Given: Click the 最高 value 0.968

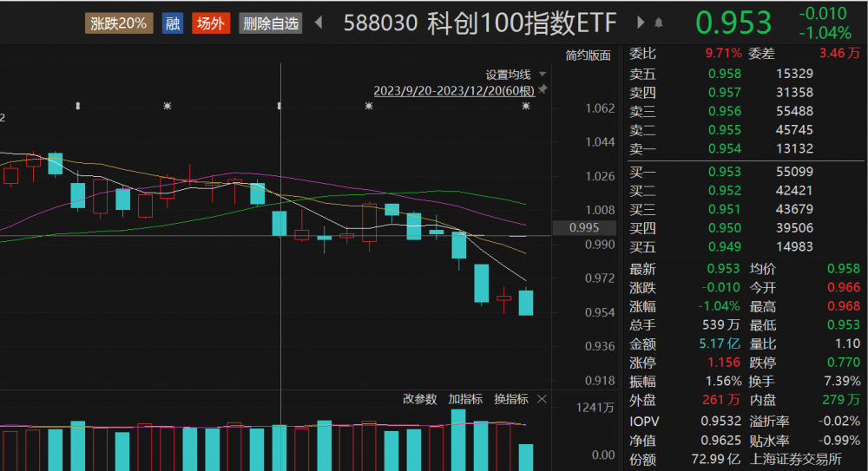Looking at the screenshot, I should [x=844, y=306].
